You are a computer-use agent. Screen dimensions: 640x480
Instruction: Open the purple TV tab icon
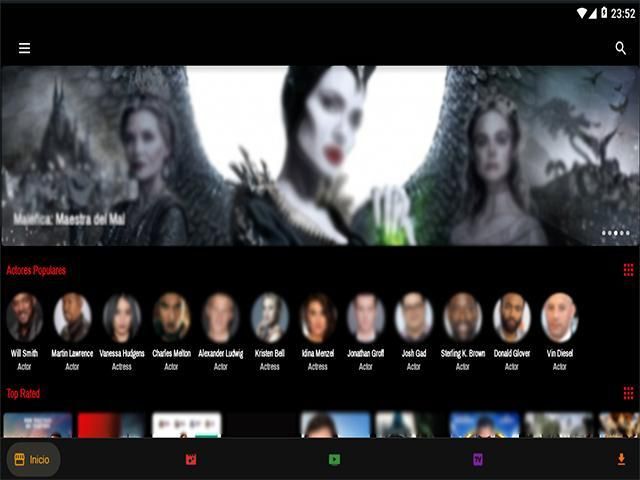click(478, 460)
